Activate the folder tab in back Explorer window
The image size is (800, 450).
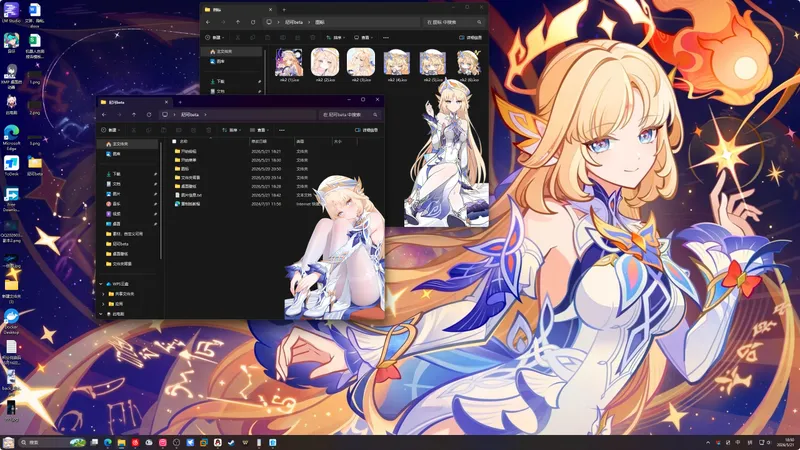coord(238,9)
